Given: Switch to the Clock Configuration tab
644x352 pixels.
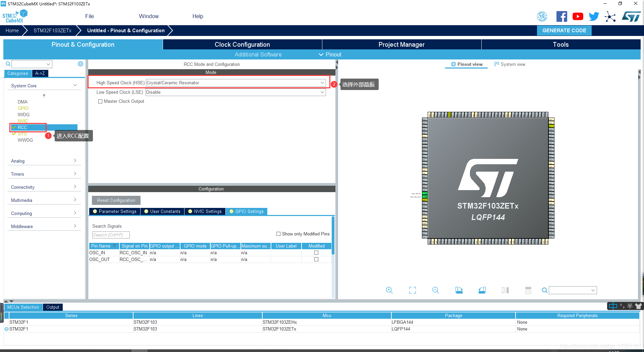Looking at the screenshot, I should coord(242,44).
